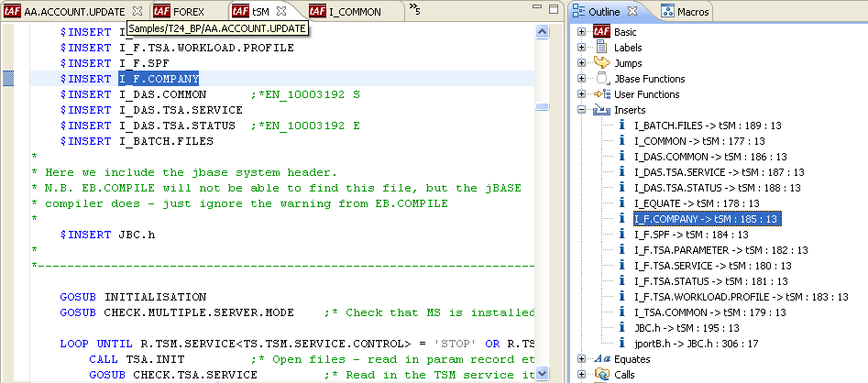Click the Inserts folder icon

point(602,110)
